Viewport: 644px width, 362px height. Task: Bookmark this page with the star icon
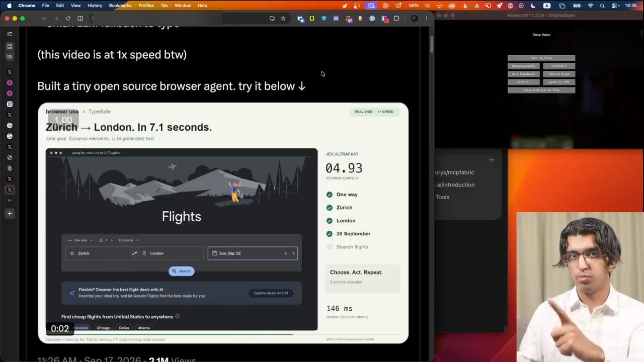[283, 19]
